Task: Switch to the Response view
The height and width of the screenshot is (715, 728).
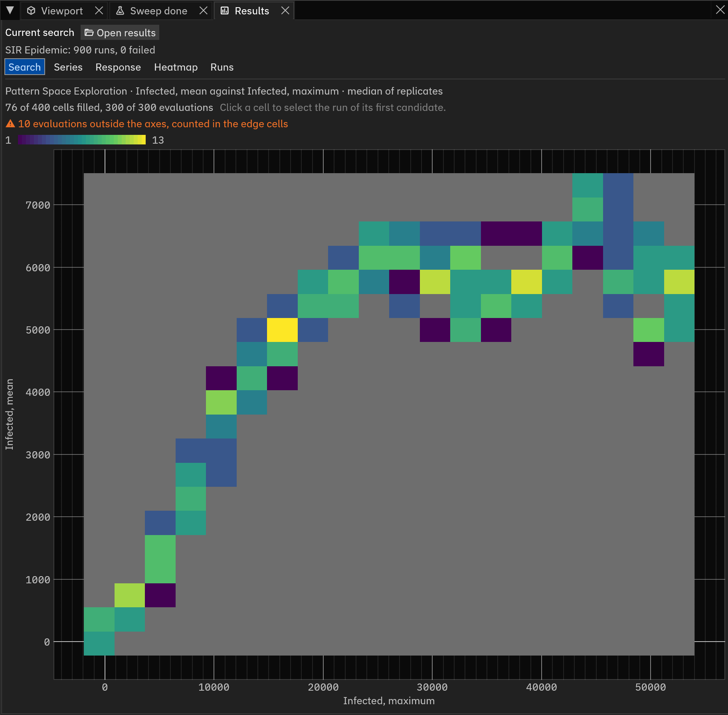Action: click(118, 67)
